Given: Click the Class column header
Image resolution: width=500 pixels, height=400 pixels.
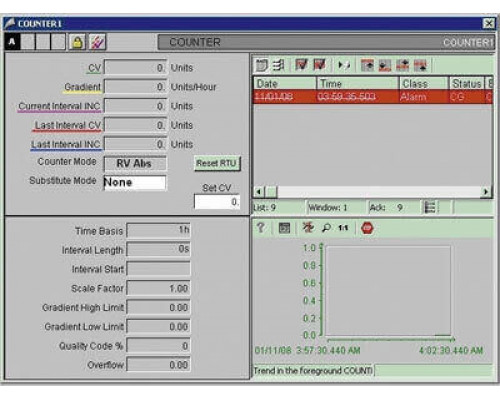Looking at the screenshot, I should [x=423, y=83].
